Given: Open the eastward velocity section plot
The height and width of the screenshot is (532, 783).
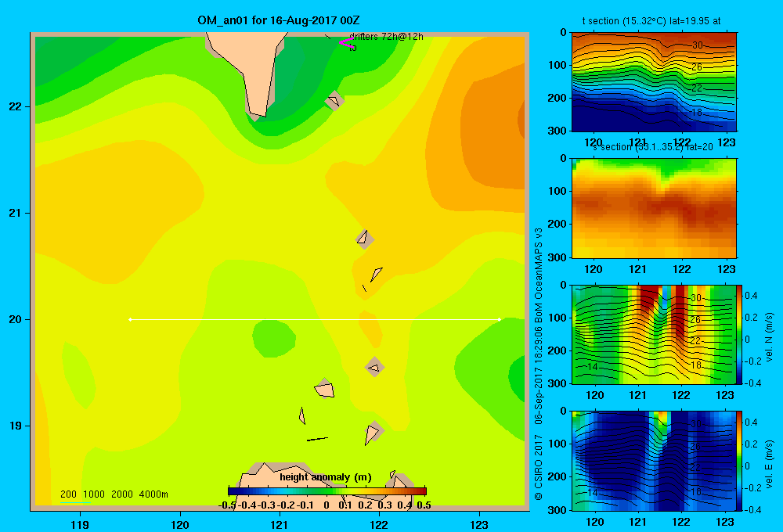Looking at the screenshot, I should 654,461.
